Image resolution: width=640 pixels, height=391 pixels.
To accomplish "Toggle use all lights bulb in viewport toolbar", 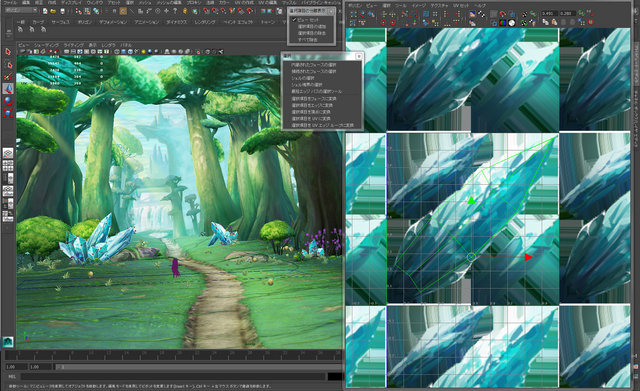I will (143, 52).
